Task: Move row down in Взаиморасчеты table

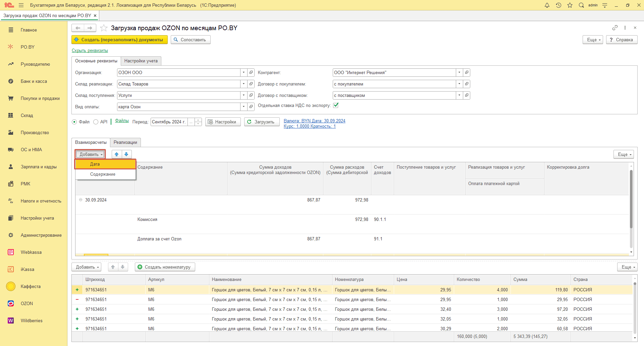Action: tap(126, 154)
